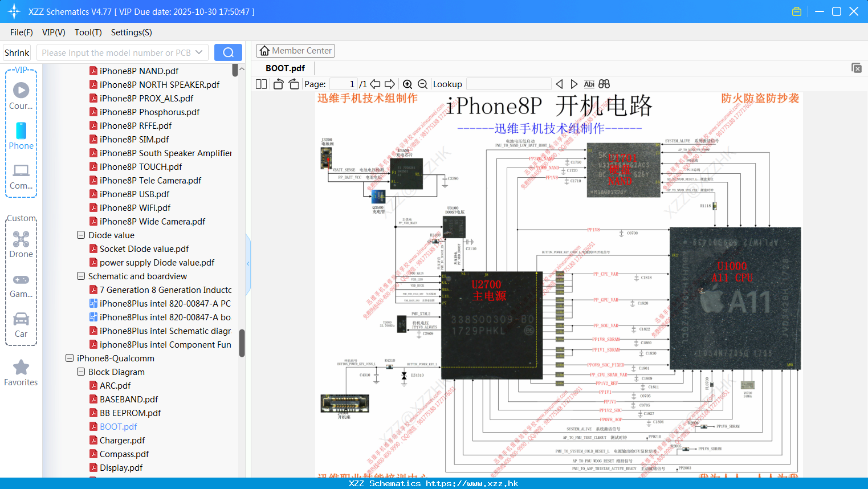868x489 pixels.
Task: Open BB EEPROM.pdf
Action: 130,413
